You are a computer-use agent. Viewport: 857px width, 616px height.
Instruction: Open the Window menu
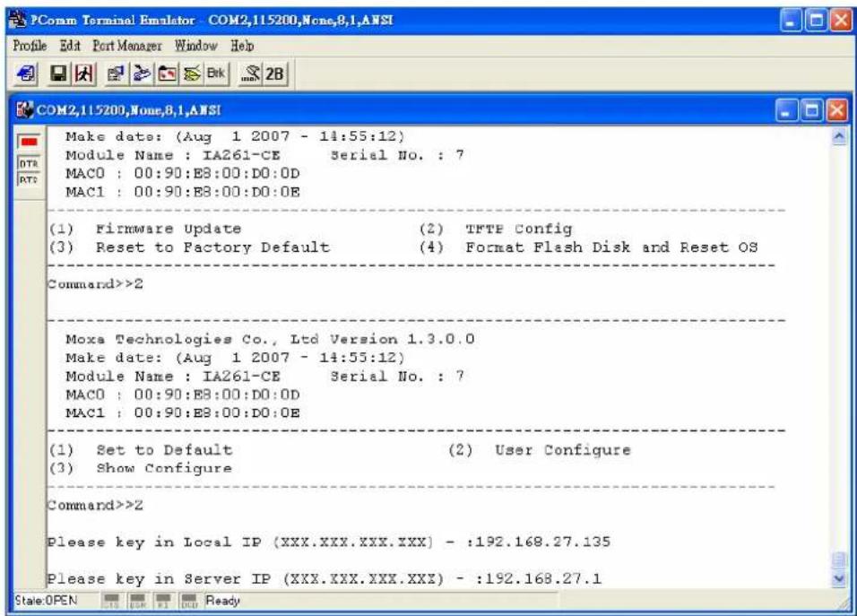point(195,46)
